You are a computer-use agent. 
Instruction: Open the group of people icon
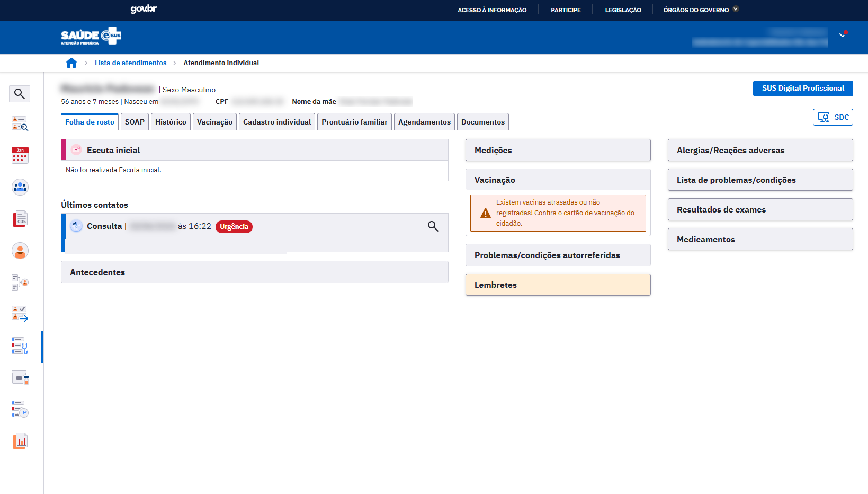(20, 187)
